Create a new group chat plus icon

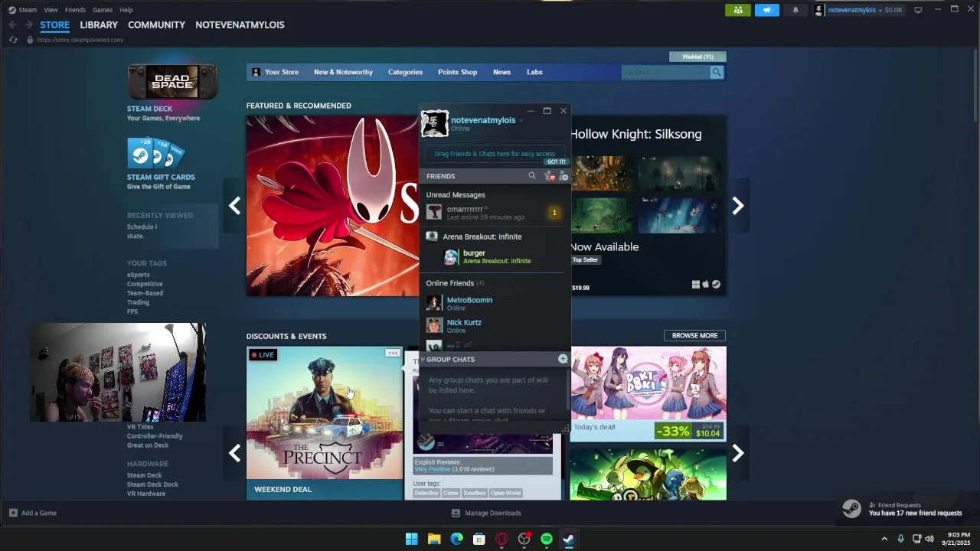pyautogui.click(x=563, y=359)
